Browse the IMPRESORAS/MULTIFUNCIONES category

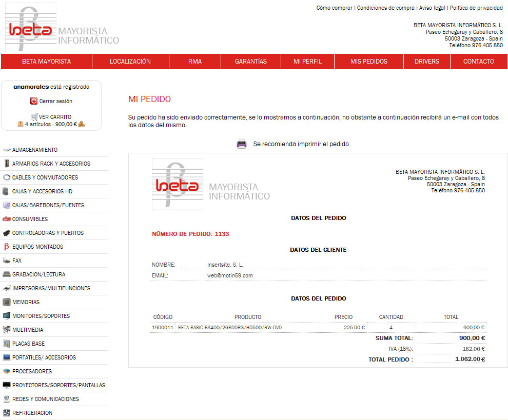(x=51, y=288)
